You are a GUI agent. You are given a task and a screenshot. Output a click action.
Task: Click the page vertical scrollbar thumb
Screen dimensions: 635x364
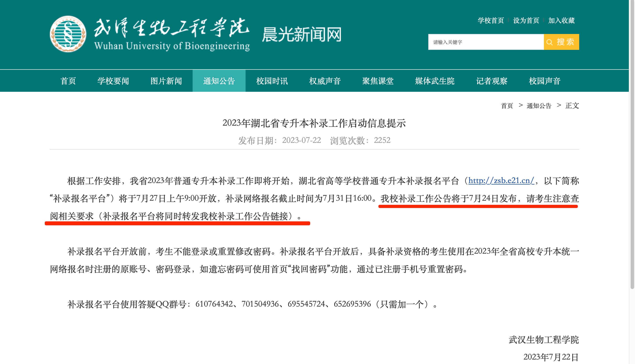(632, 144)
